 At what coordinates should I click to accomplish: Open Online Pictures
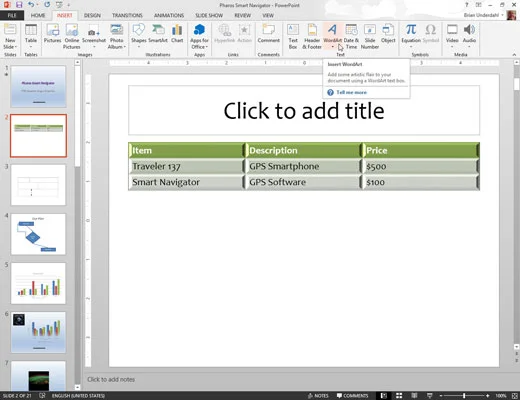click(72, 36)
